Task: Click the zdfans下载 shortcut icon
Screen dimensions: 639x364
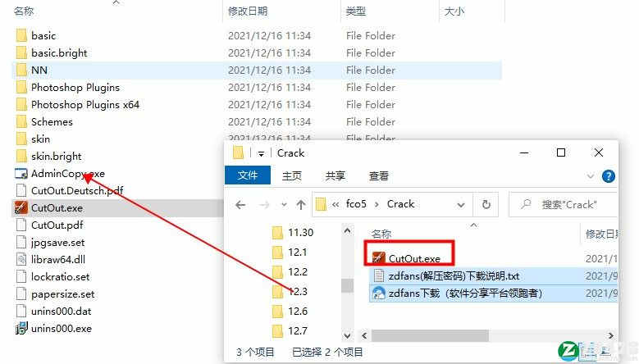Action: 379,293
